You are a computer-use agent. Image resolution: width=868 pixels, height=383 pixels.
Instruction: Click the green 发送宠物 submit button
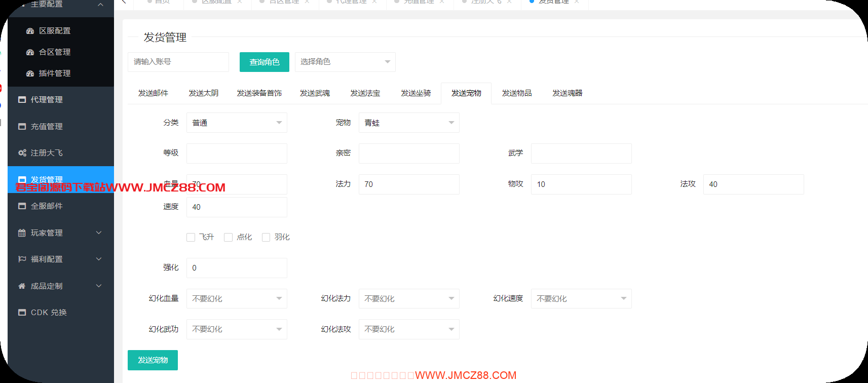(153, 360)
